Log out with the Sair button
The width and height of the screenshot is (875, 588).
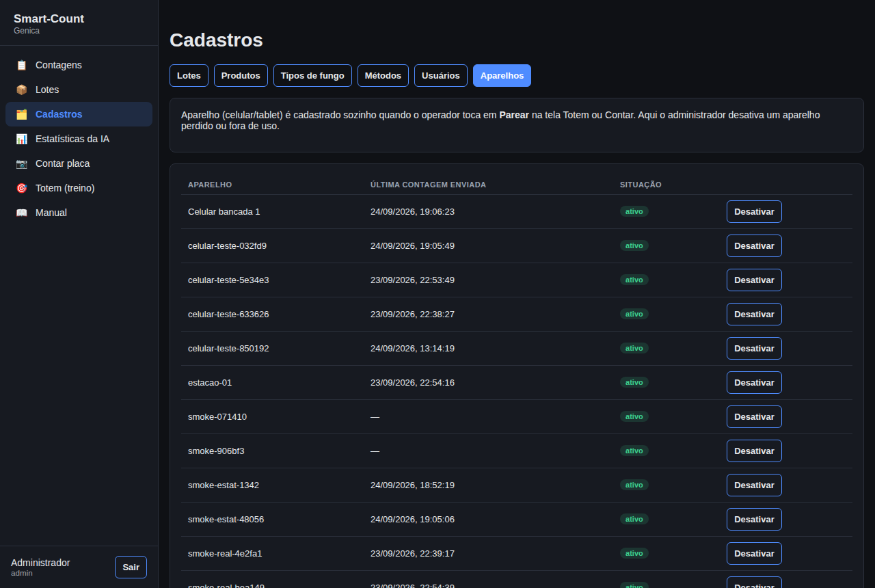pos(131,567)
